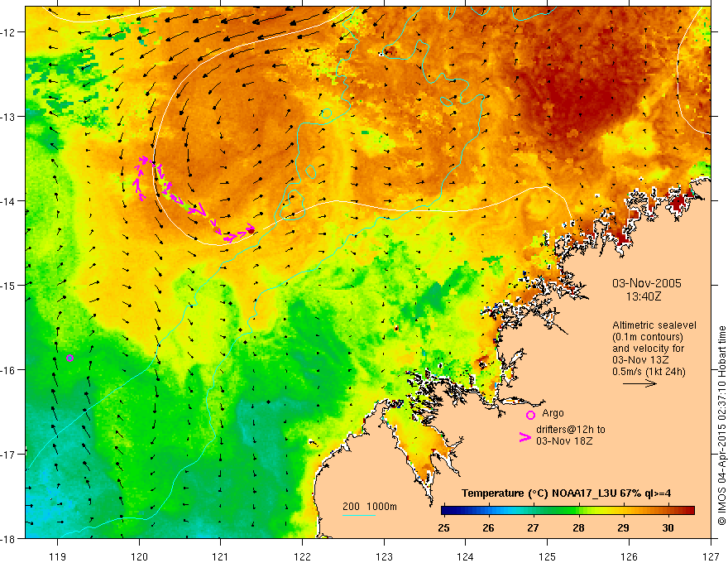Screen dimensions: 728x563
Task: Click the 'drifters@12h to' legend text
Action: pos(571,430)
